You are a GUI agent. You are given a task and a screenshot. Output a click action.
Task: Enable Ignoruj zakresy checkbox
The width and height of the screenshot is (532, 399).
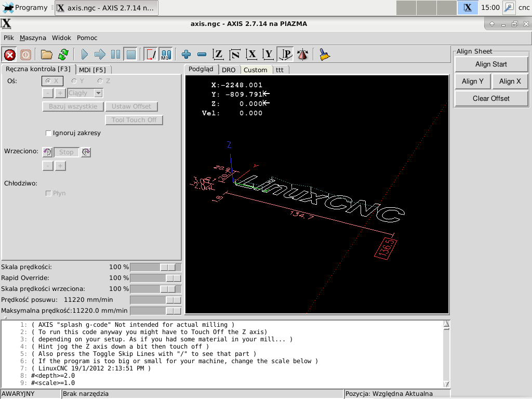coord(48,133)
